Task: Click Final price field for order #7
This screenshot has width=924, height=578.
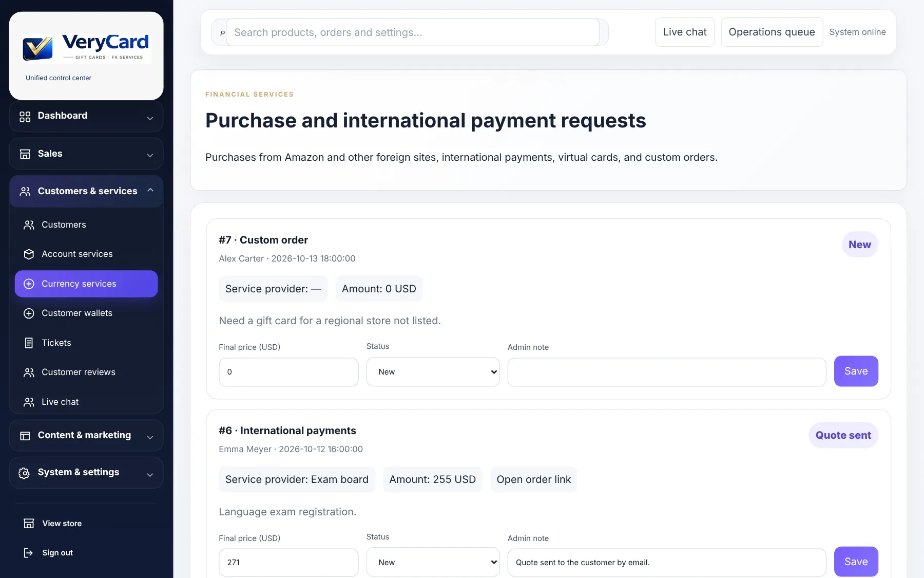Action: tap(288, 372)
